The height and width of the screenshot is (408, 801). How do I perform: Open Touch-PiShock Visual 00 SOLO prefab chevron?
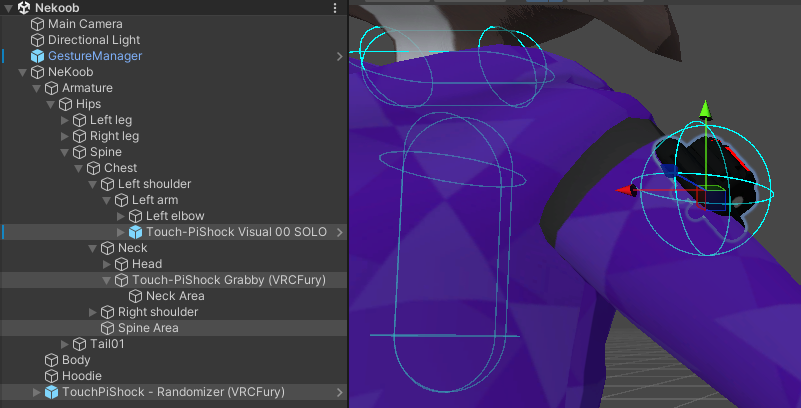click(340, 232)
